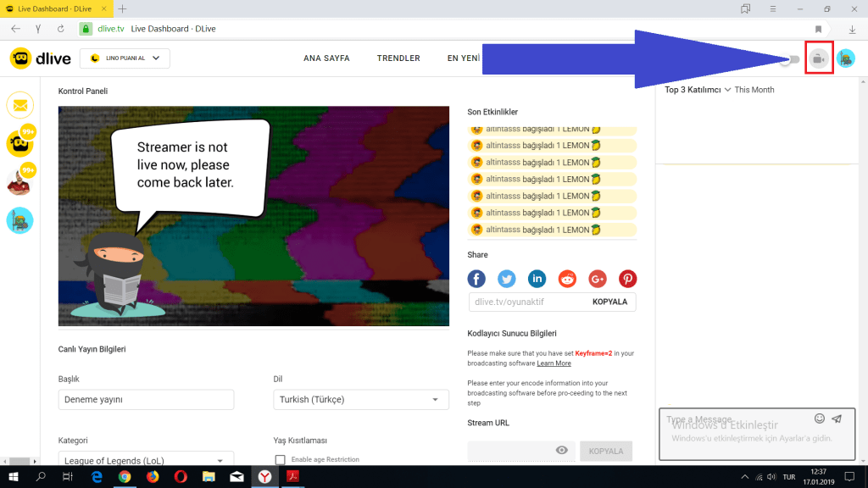Open the red-shirt streamer avatar in sidebar
The height and width of the screenshot is (488, 868).
(x=20, y=182)
